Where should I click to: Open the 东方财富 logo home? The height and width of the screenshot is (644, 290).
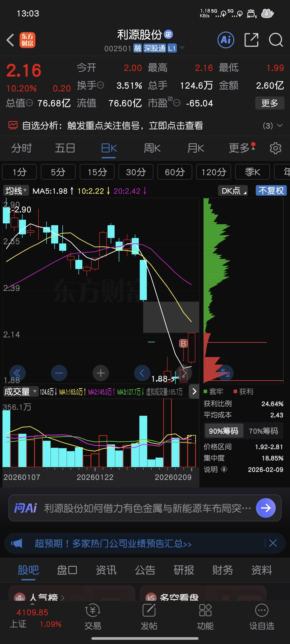[x=28, y=40]
